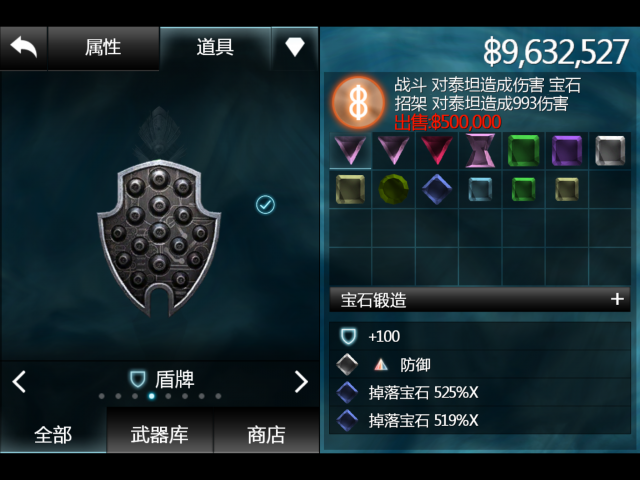This screenshot has height=480, width=640.
Task: Expand 宝石锻造 with the plus sign
Action: pos(617,299)
